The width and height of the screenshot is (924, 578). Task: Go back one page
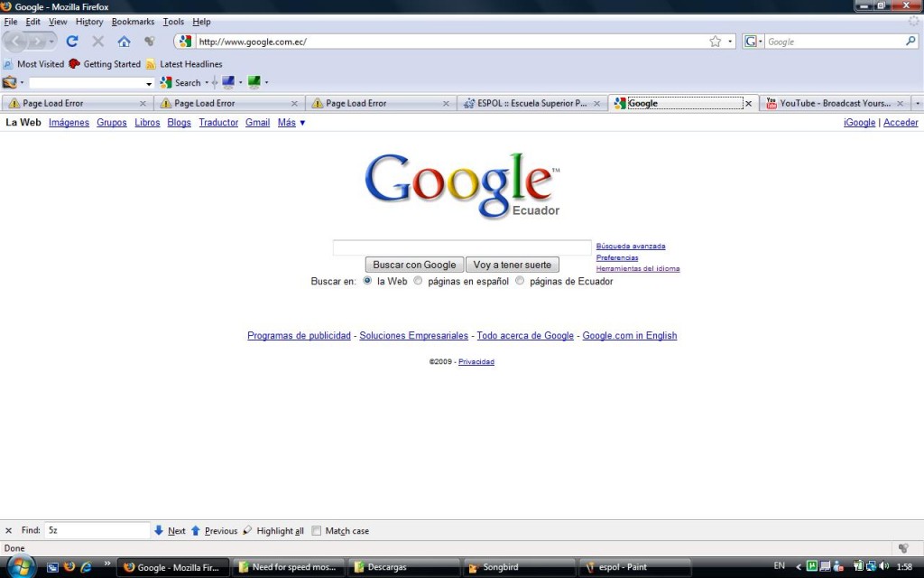pos(16,42)
